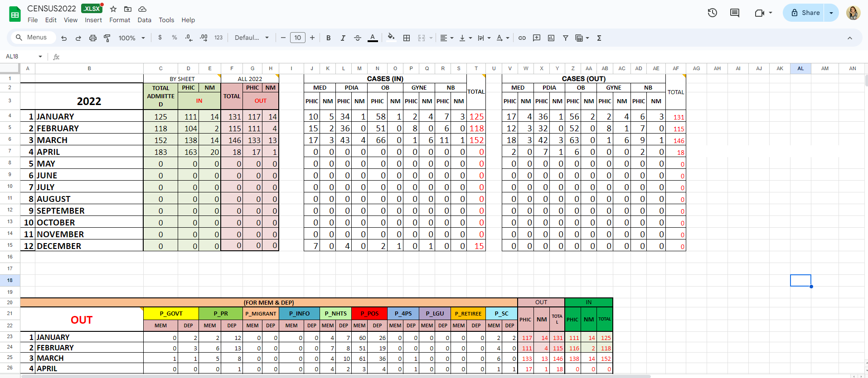Hide the menus with the collapse chevron
The image size is (868, 378).
tap(850, 38)
